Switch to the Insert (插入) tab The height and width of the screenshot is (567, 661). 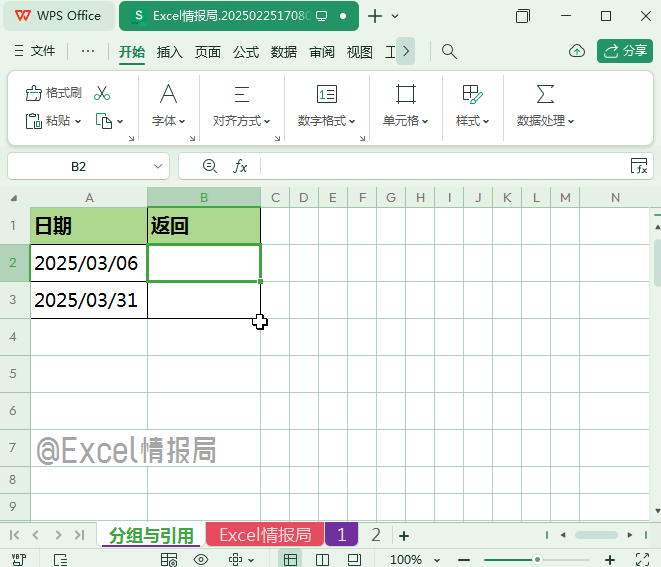(170, 52)
